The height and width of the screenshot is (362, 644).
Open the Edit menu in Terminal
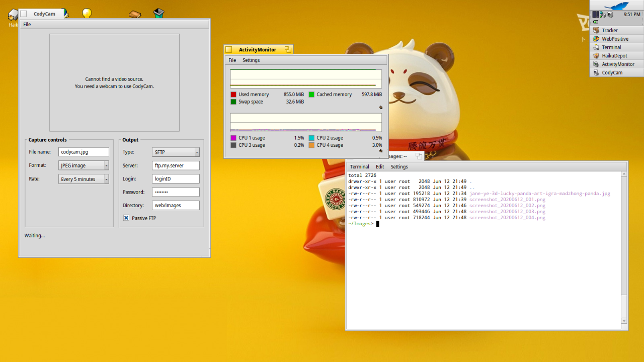click(379, 167)
